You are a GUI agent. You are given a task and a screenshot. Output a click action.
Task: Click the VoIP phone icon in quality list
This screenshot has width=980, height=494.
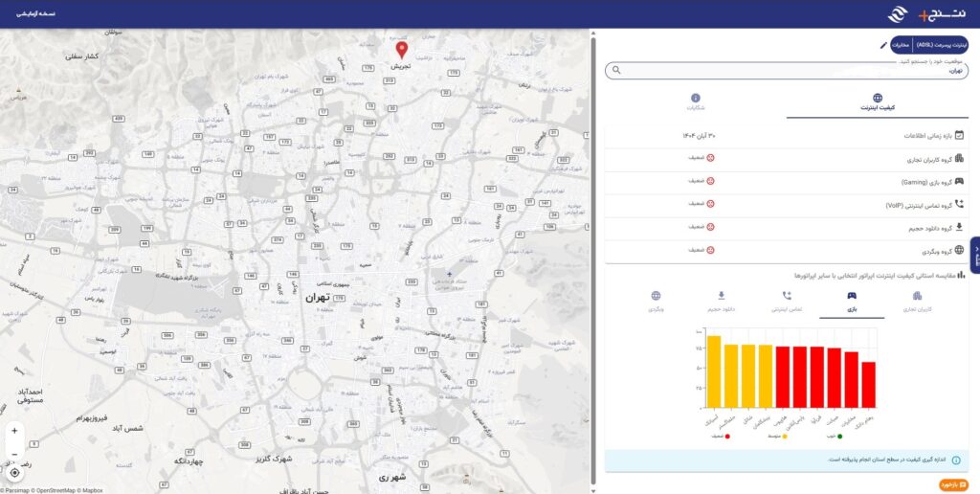959,204
